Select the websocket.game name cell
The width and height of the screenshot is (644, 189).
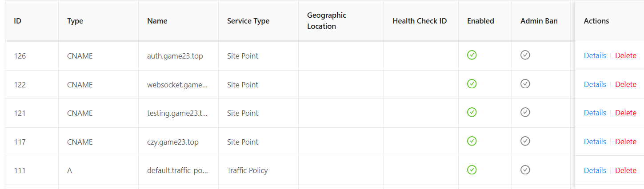177,85
